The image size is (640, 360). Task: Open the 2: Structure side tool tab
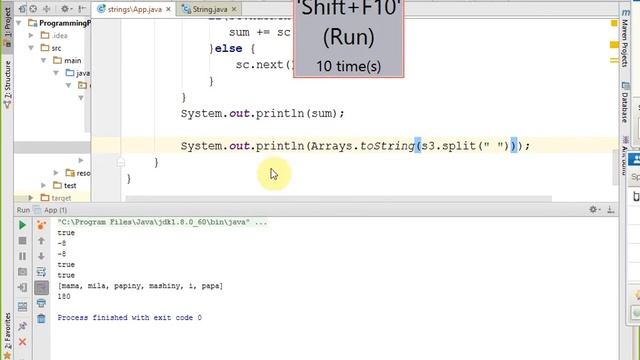[x=7, y=84]
